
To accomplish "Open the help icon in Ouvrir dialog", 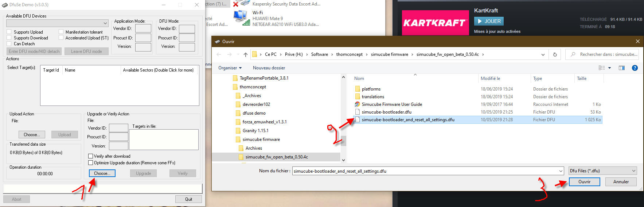I will coord(635,68).
